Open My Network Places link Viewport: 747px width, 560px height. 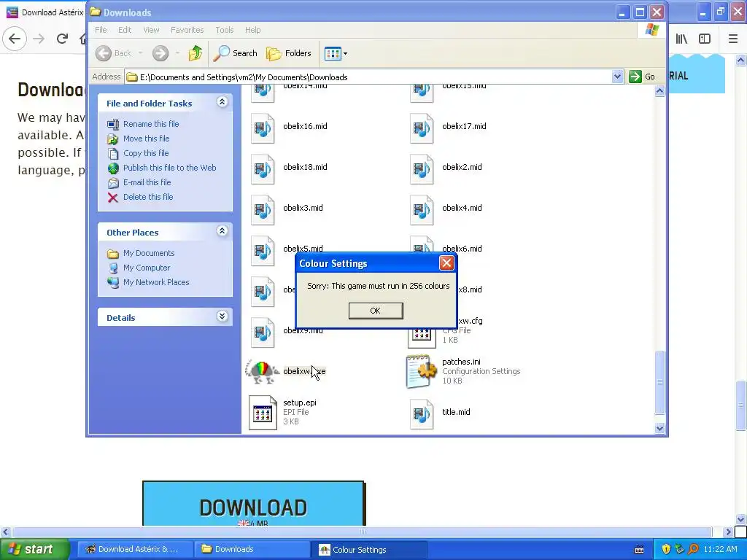156,282
